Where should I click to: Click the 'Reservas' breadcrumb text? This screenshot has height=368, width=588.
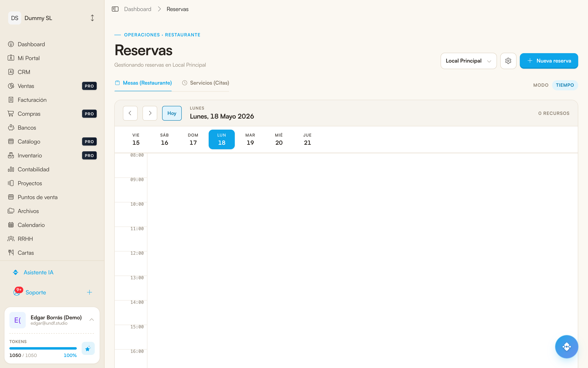pos(177,9)
